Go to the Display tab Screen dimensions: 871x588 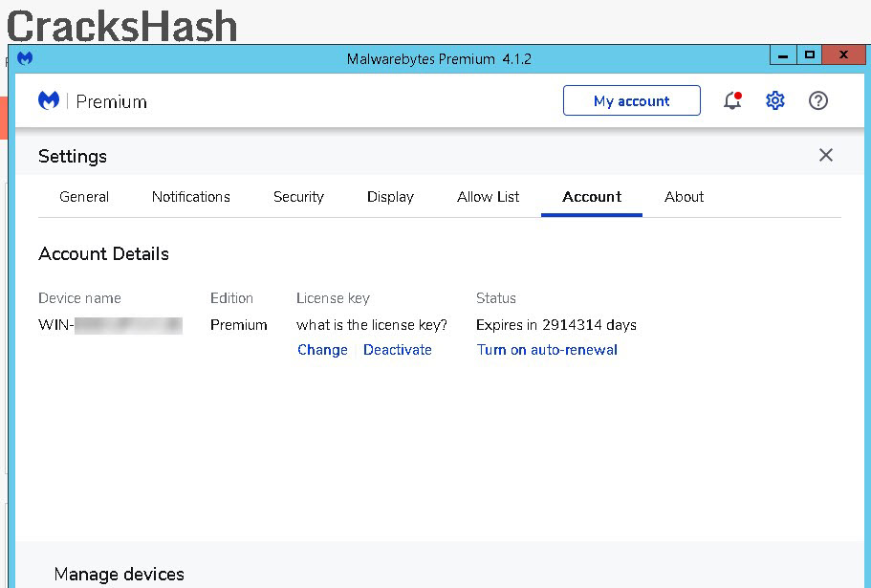[x=390, y=197]
